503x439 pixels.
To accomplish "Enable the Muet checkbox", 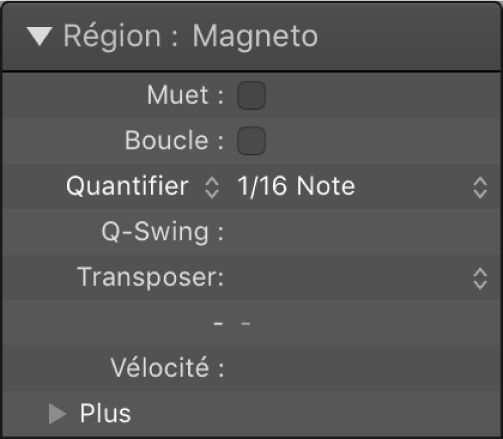I will pyautogui.click(x=251, y=95).
